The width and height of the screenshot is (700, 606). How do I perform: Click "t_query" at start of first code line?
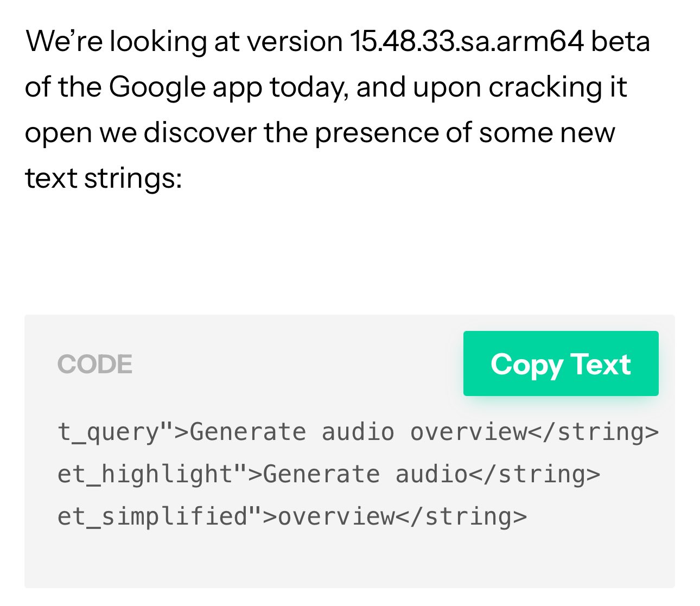pyautogui.click(x=109, y=432)
